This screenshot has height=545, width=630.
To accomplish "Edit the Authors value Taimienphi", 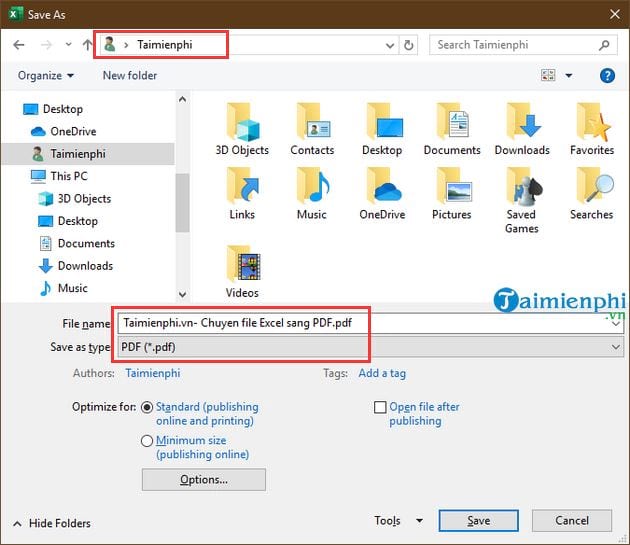I will click(153, 373).
